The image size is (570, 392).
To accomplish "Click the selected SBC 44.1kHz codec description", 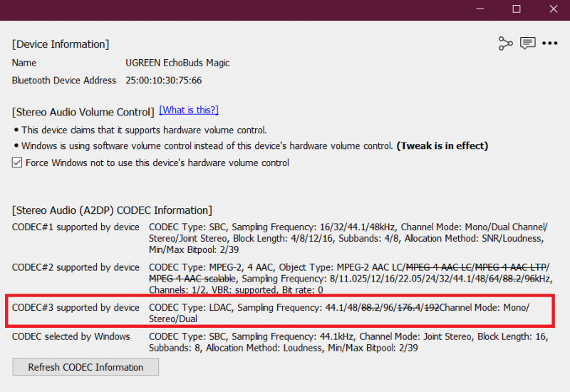I will pos(348,342).
